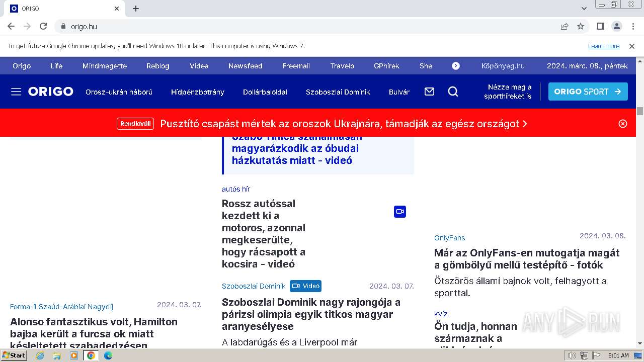The image size is (644, 362).
Task: Open Forma-1 Szaúd-Arábiai Nagydíj category
Action: click(x=61, y=307)
